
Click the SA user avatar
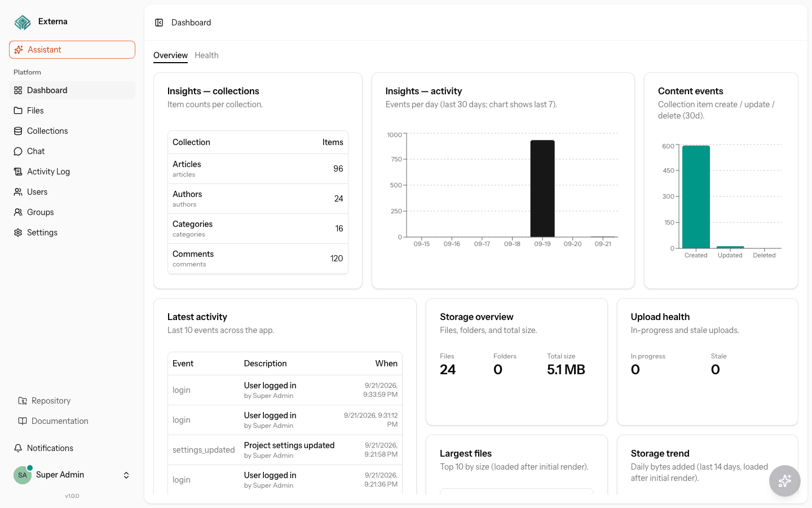[23, 475]
